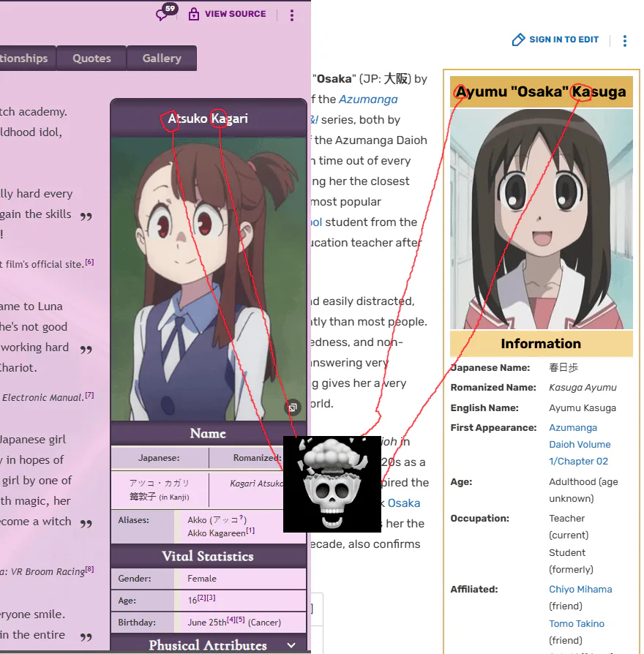Image resolution: width=644 pixels, height=654 pixels.
Task: Open the three-dot menu beside View Source
Action: click(x=292, y=15)
